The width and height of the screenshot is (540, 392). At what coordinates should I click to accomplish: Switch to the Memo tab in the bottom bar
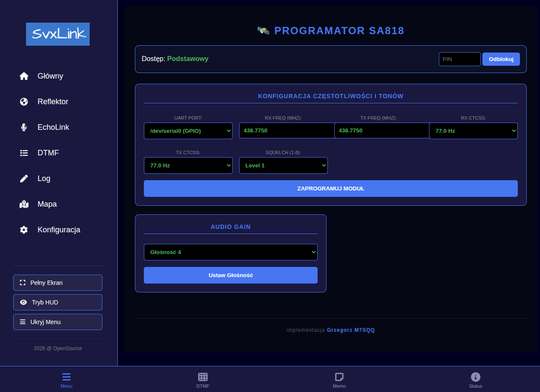click(339, 377)
